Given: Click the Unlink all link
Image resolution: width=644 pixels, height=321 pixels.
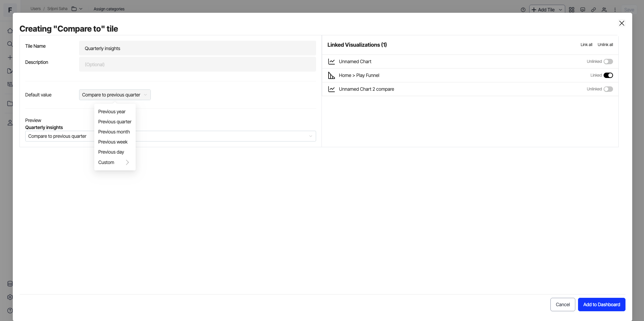Looking at the screenshot, I should click(x=605, y=45).
